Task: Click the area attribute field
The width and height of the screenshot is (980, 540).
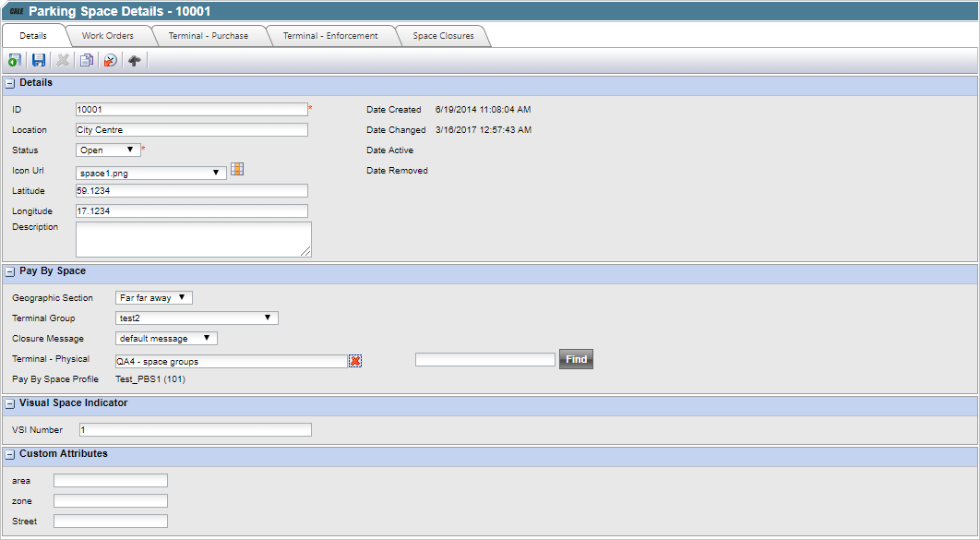Action: point(111,481)
